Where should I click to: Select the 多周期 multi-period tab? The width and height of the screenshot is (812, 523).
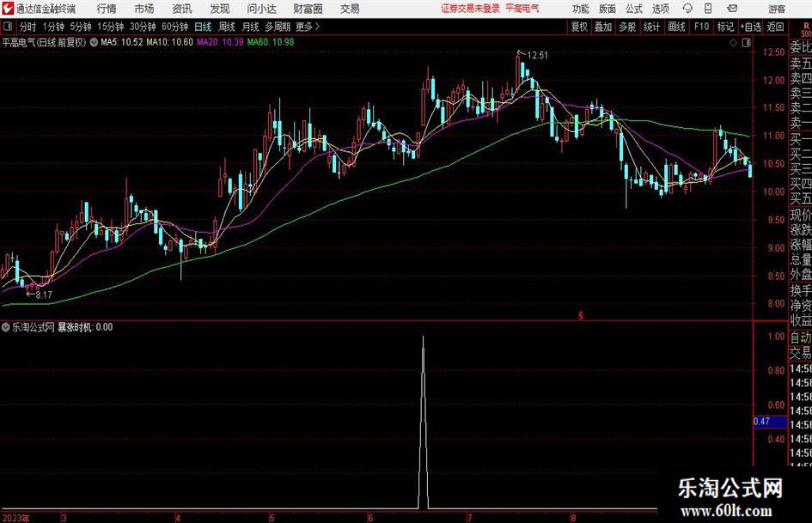coord(278,27)
